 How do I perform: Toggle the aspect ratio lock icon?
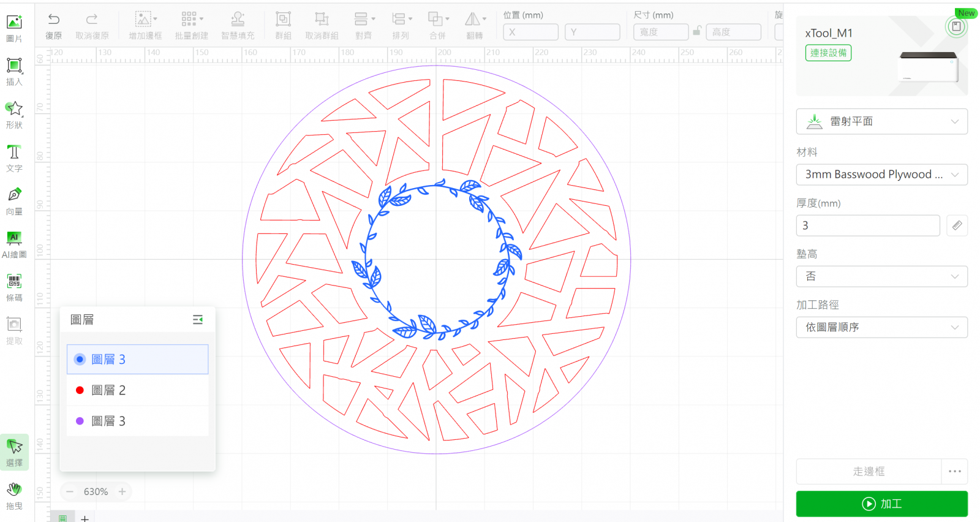[x=697, y=31]
